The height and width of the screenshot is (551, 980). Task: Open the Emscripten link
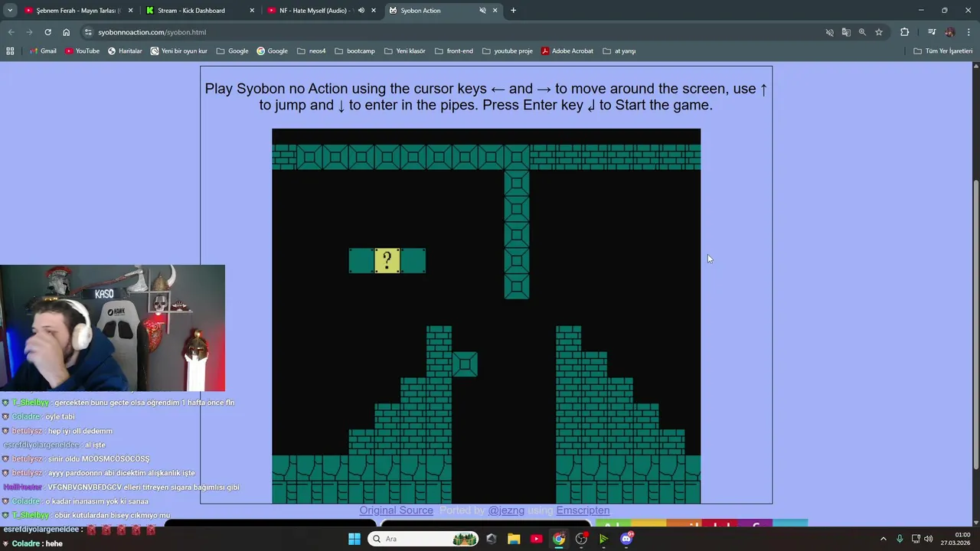(x=583, y=510)
